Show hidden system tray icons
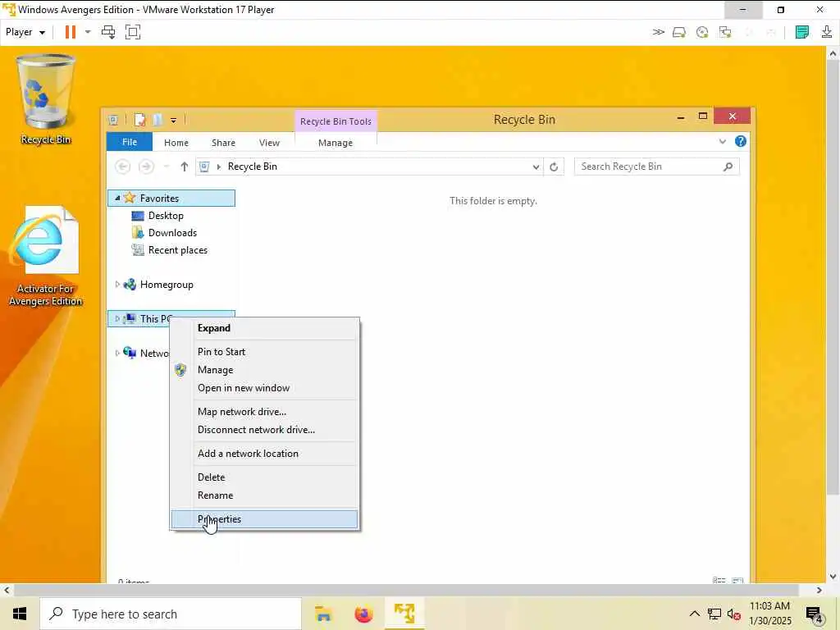Image resolution: width=840 pixels, height=630 pixels. click(694, 614)
